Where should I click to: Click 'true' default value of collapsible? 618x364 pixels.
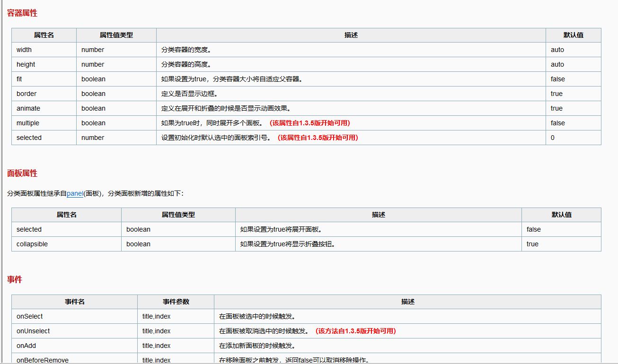(532, 244)
